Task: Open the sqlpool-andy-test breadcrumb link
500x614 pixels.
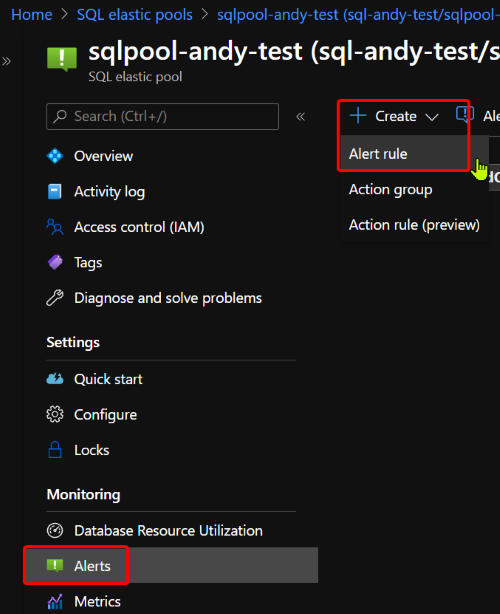Action: coord(358,15)
